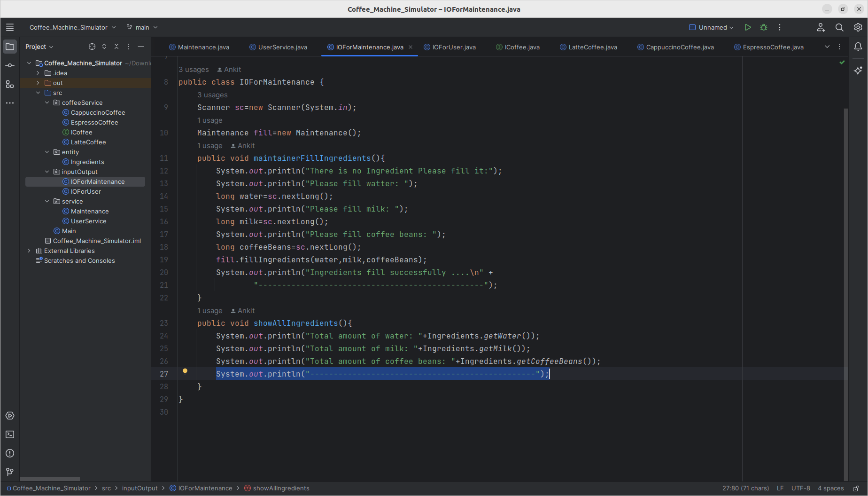The image size is (868, 496).
Task: Open Project panel options menu
Action: tap(129, 47)
